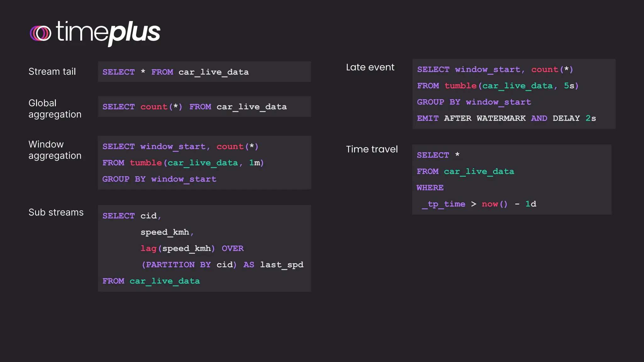Click the last_spd alias text
The width and height of the screenshot is (644, 362).
click(x=282, y=265)
